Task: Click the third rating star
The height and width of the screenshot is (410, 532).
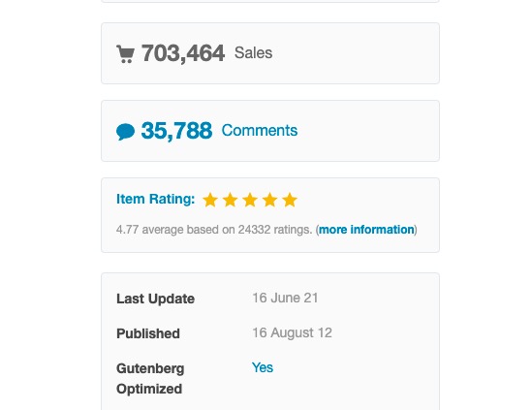Action: 250,200
